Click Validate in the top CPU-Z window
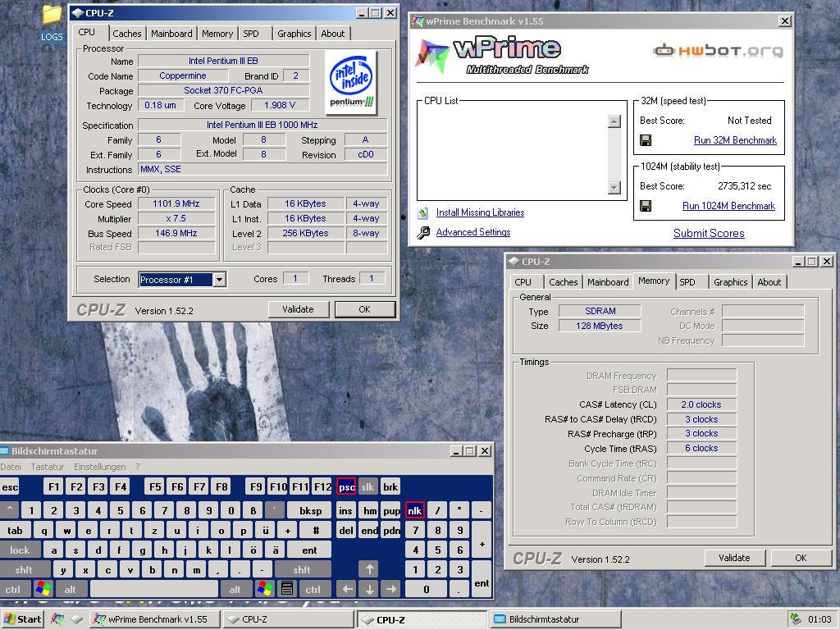 (x=298, y=309)
